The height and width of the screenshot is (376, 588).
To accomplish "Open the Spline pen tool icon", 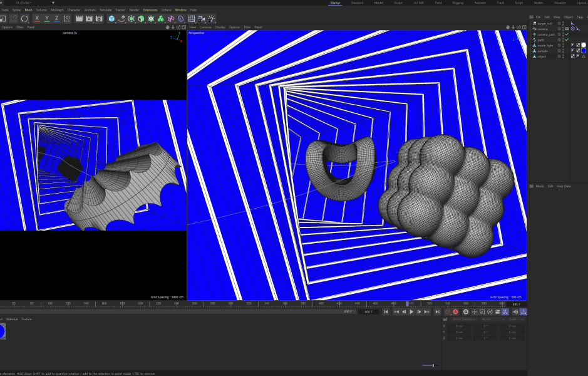I will tap(121, 18).
